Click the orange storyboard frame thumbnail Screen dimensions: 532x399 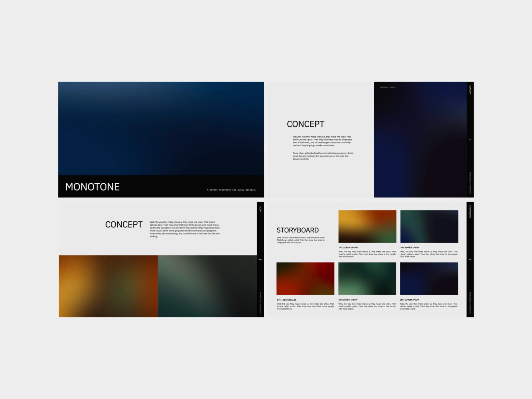click(367, 226)
